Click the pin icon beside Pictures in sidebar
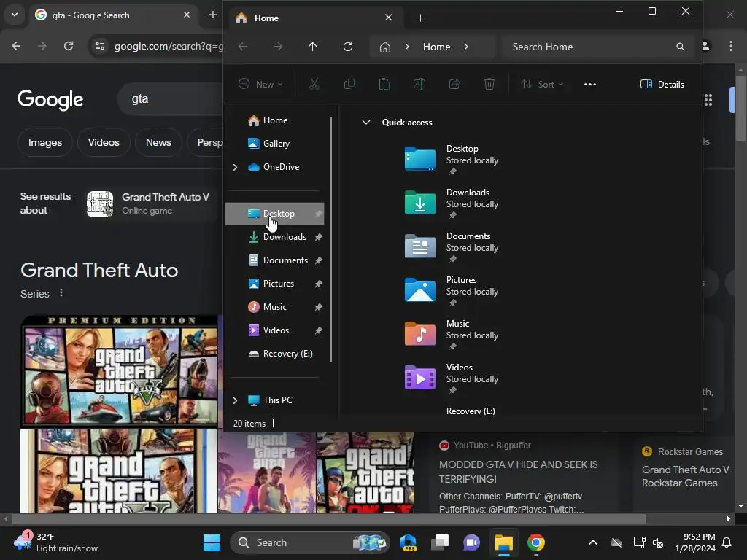This screenshot has width=747, height=560. point(319,284)
